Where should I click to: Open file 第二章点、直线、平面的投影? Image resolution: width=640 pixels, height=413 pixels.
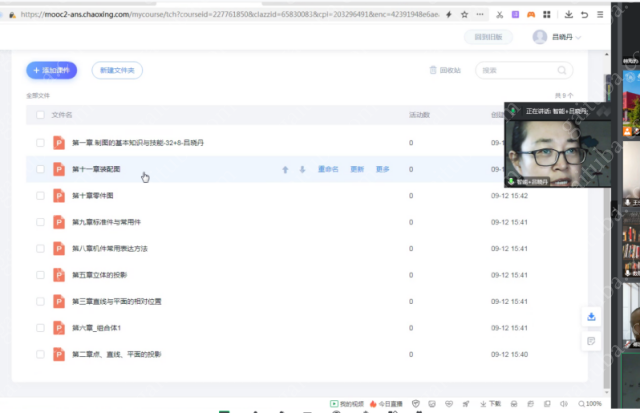click(x=117, y=354)
